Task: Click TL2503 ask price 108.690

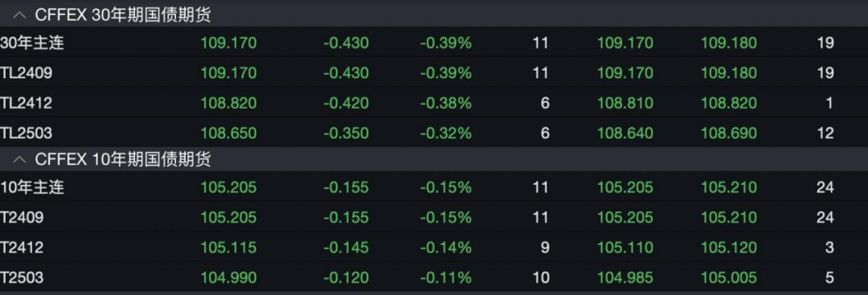Action: pos(729,133)
